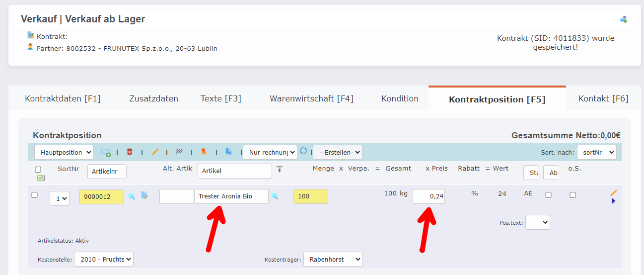This screenshot has width=644, height=275.
Task: Select the position row 1 checkbox
Action: coord(35,195)
